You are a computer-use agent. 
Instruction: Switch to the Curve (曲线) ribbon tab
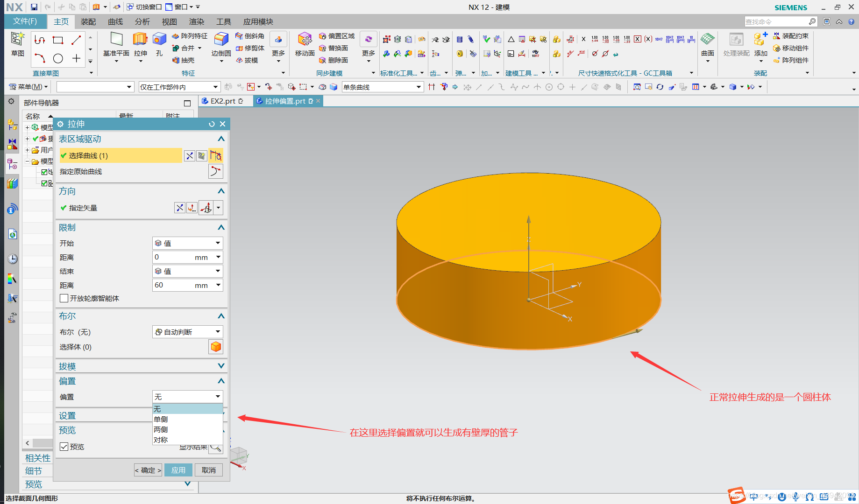115,21
